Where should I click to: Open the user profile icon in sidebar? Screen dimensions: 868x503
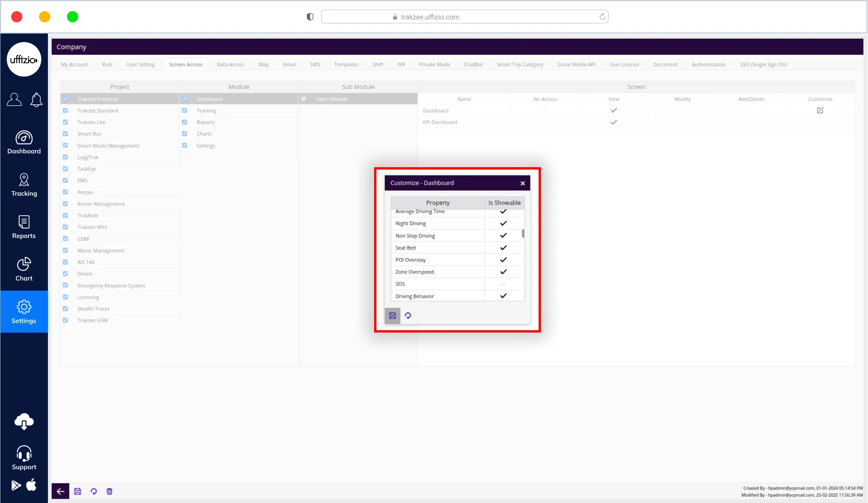(x=14, y=100)
